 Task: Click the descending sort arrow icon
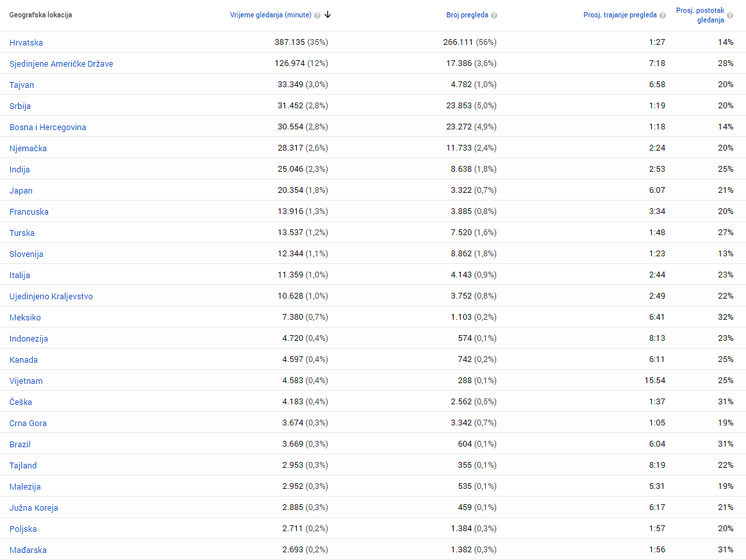[327, 15]
